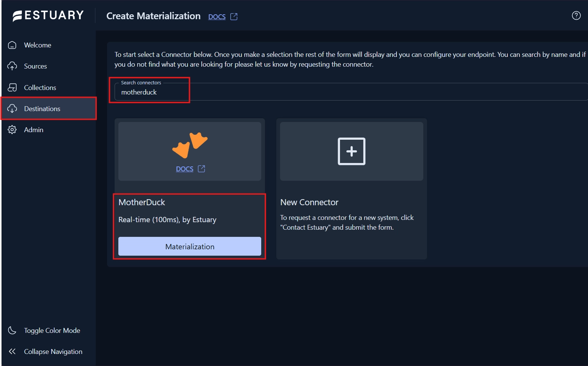Open the header DOCS link
This screenshot has width=588, height=366.
[217, 17]
